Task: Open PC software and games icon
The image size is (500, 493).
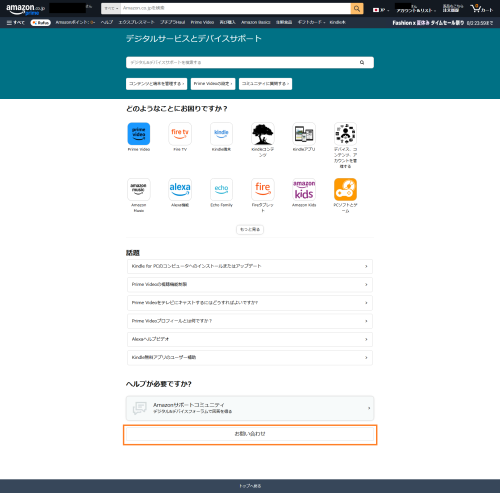Action: tap(345, 189)
